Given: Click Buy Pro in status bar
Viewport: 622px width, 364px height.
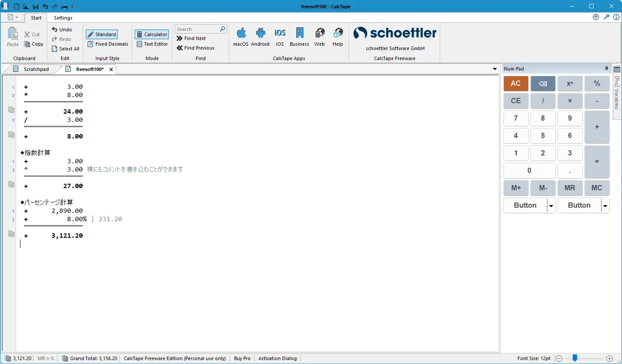Looking at the screenshot, I should (242, 358).
